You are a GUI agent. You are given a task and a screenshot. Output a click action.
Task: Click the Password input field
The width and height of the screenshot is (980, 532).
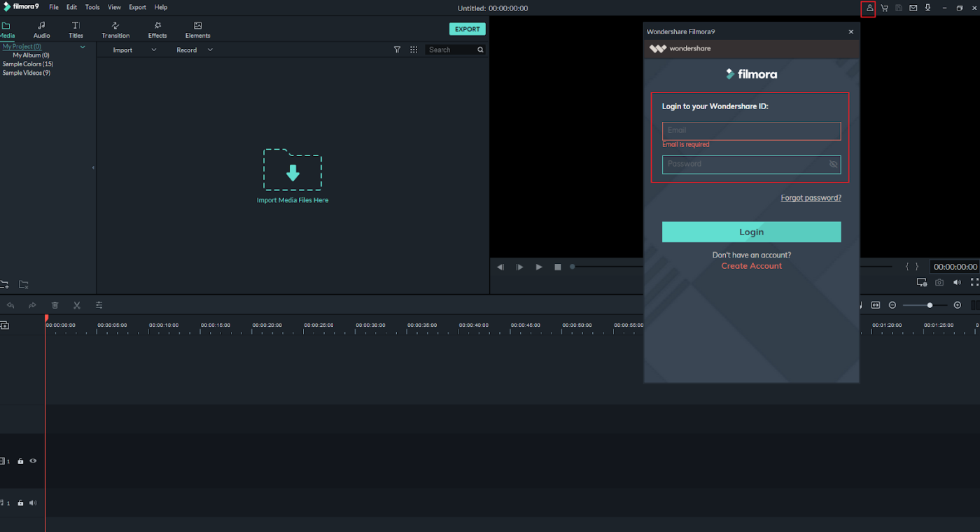point(751,164)
